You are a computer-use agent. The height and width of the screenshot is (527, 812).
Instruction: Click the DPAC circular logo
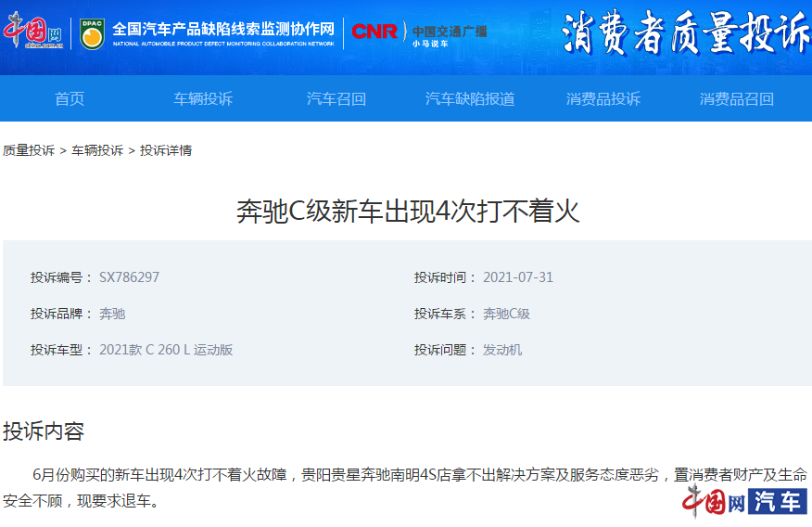tap(92, 33)
